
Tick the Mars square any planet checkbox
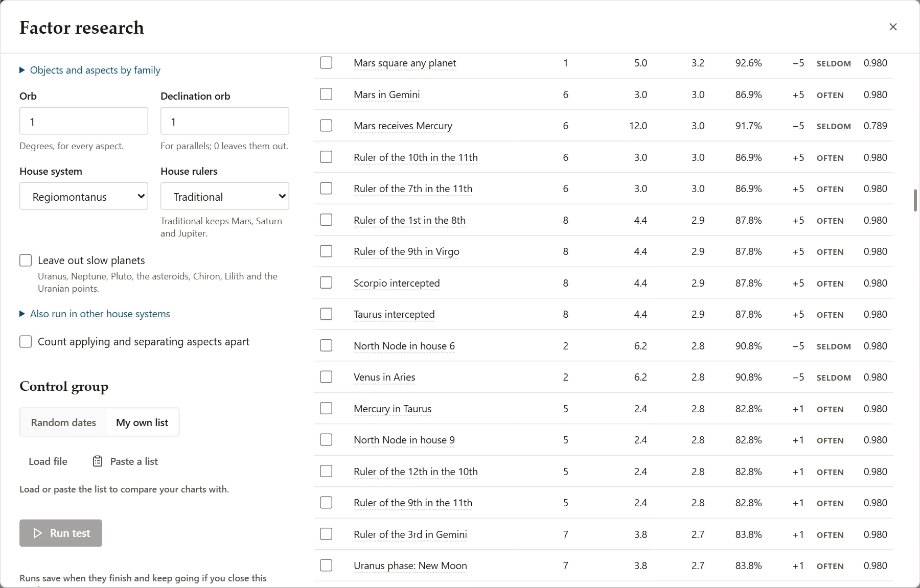coord(326,63)
